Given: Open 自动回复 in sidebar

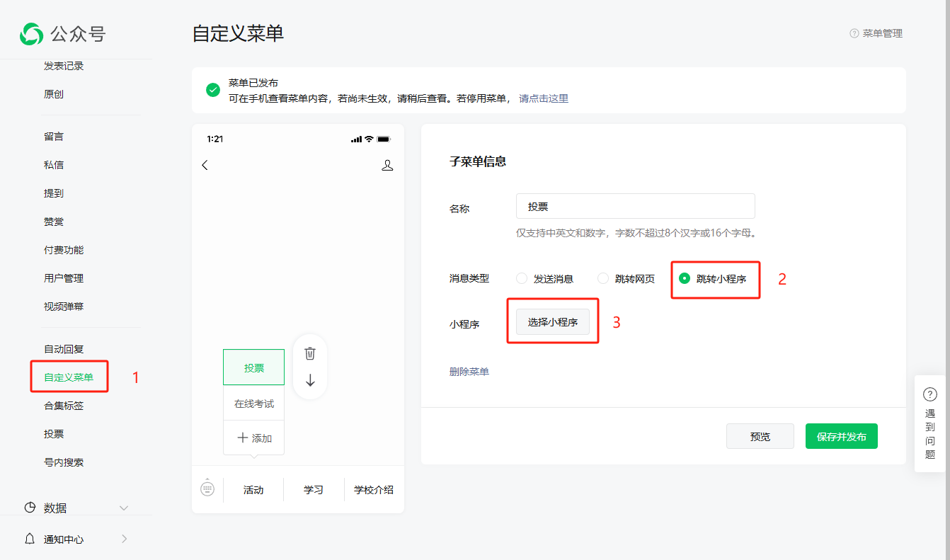Looking at the screenshot, I should pyautogui.click(x=64, y=349).
